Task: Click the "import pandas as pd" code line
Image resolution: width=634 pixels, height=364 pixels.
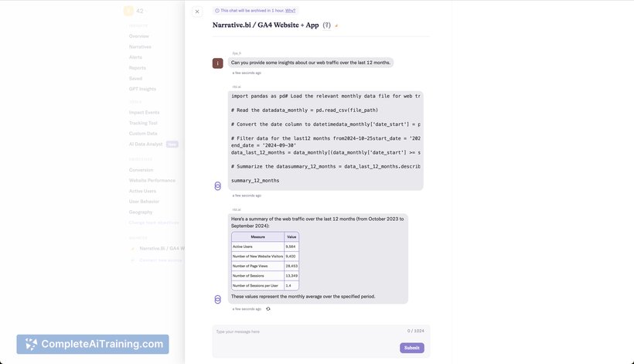Action: (x=326, y=96)
